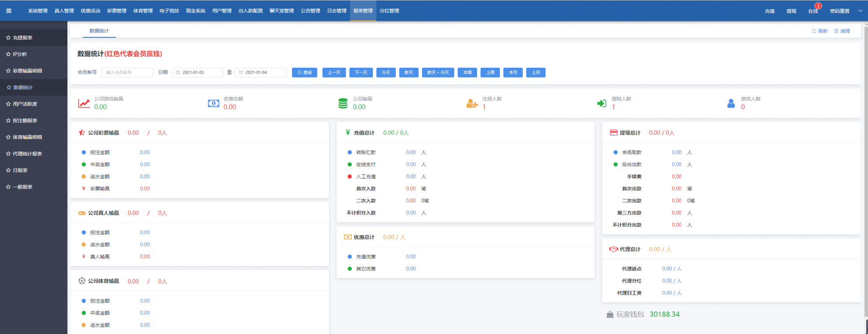
Task: Open the 报表管理 top menu
Action: pos(363,11)
